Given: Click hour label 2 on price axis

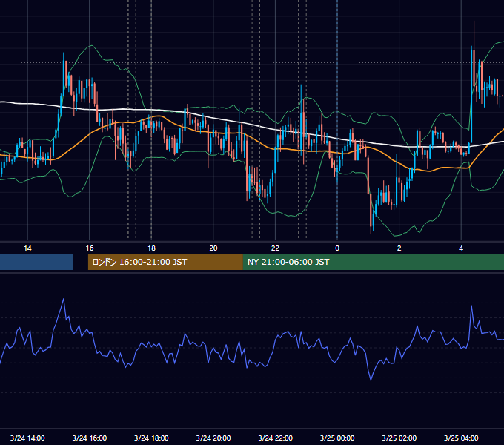Looking at the screenshot, I should click(399, 248).
